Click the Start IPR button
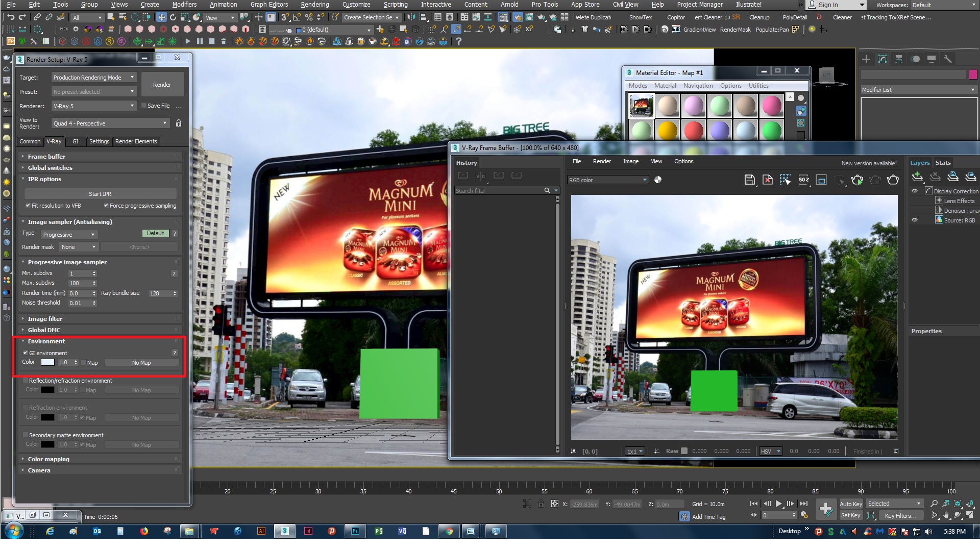 pyautogui.click(x=100, y=193)
